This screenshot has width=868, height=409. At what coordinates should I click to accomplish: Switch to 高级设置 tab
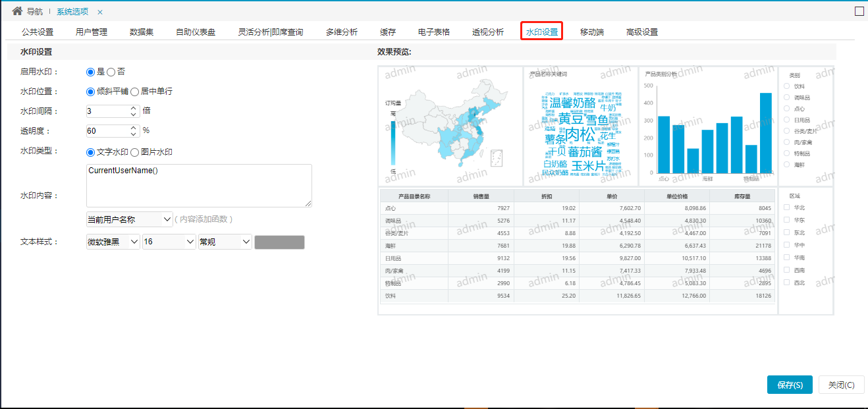click(642, 32)
